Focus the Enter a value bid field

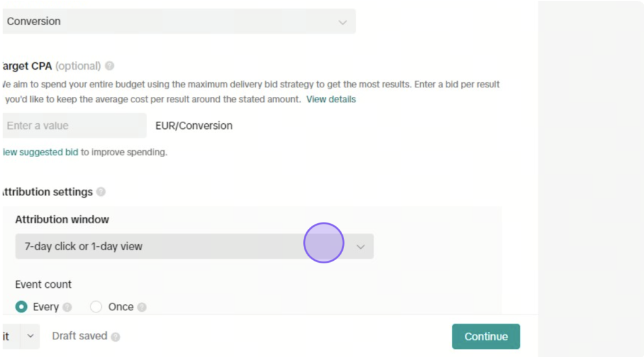(x=74, y=126)
